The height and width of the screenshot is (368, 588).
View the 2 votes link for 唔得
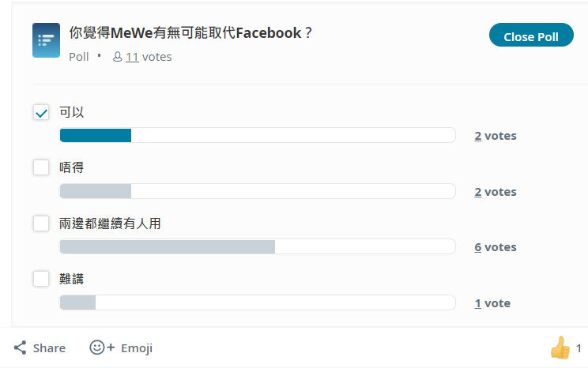pyautogui.click(x=496, y=192)
